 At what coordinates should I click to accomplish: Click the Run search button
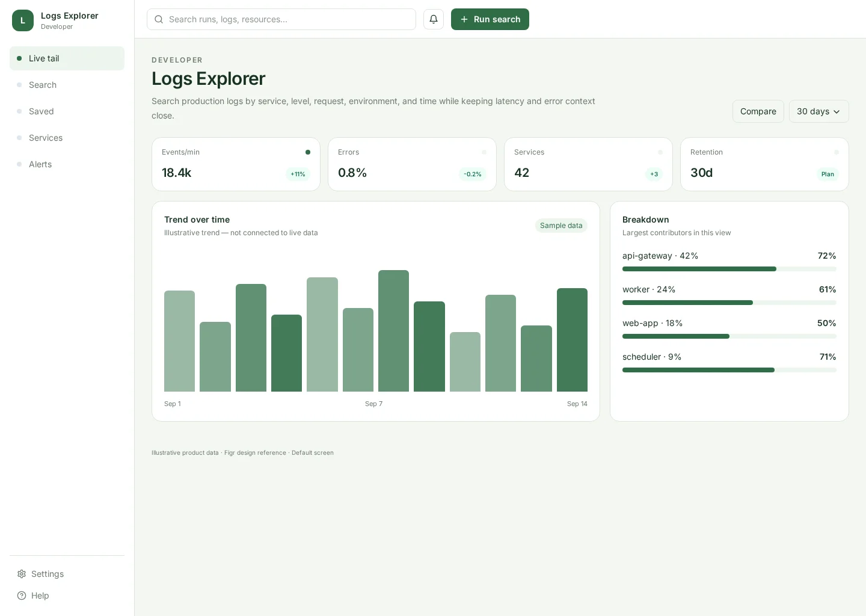(490, 19)
